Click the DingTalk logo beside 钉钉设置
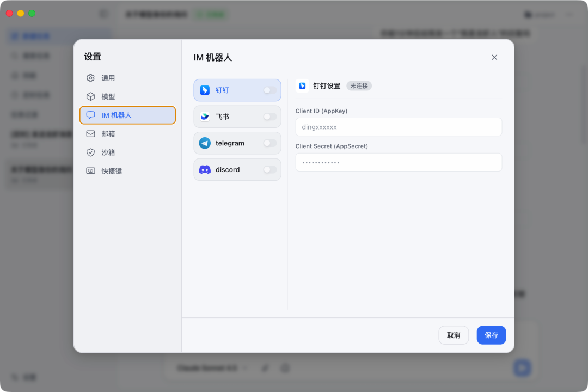 tap(303, 85)
